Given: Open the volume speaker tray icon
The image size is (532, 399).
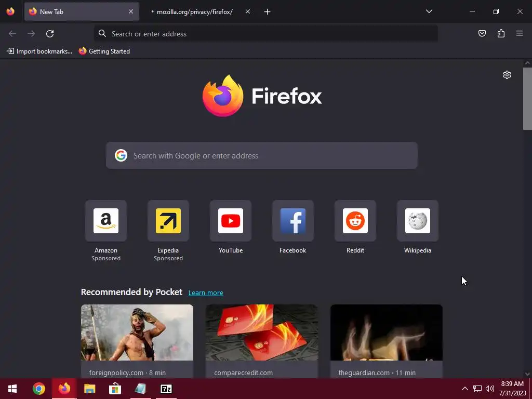Looking at the screenshot, I should click(489, 389).
